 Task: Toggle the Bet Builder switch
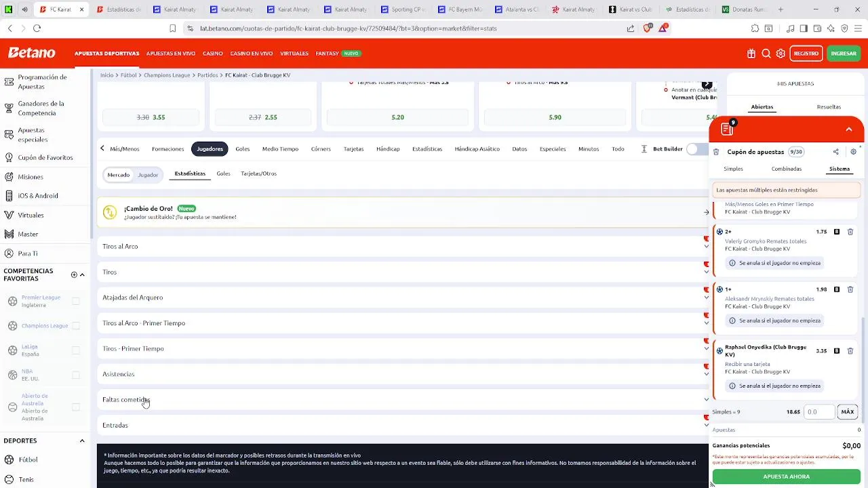click(696, 149)
